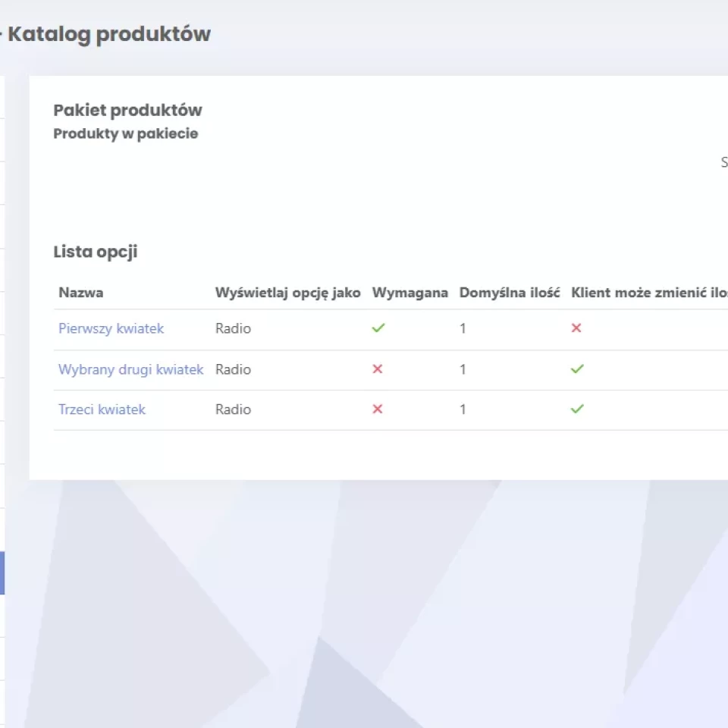
Task: Click default quantity 1 for Wybrany drugi kwiatek
Action: tap(463, 369)
